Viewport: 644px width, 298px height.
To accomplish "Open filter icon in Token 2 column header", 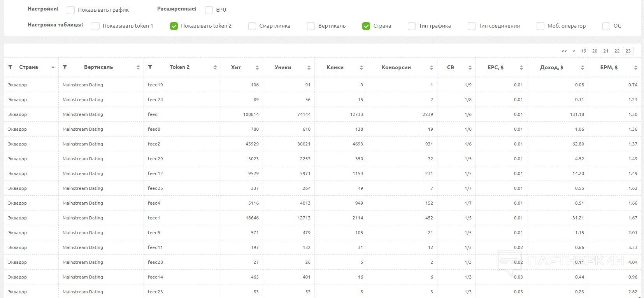I will [x=150, y=67].
